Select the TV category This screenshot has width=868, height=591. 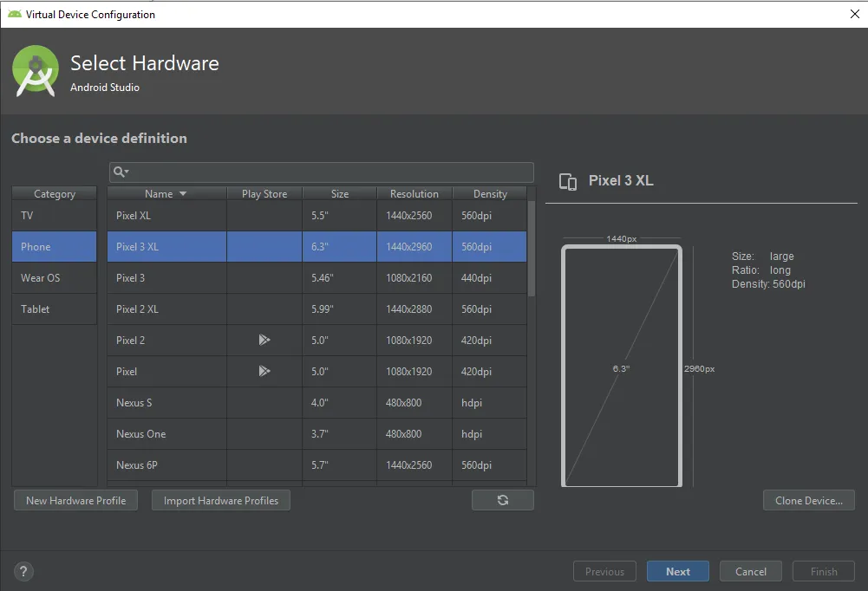tap(55, 215)
